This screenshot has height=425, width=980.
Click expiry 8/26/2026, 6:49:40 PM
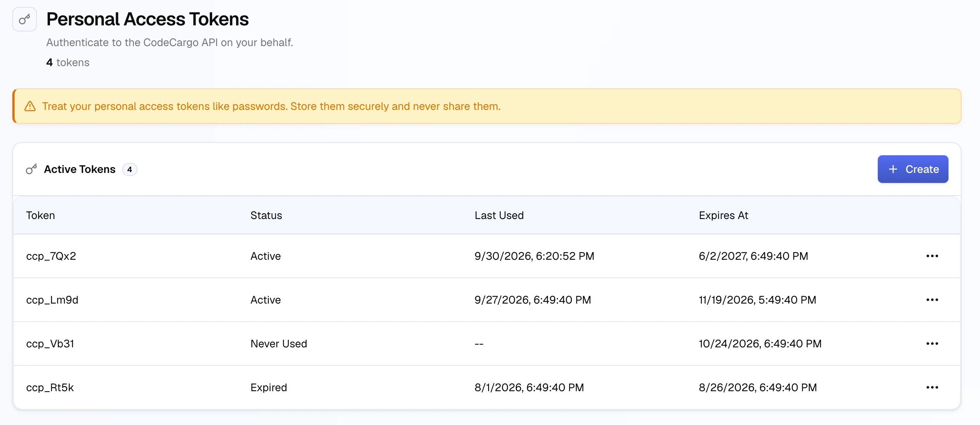[x=757, y=388]
